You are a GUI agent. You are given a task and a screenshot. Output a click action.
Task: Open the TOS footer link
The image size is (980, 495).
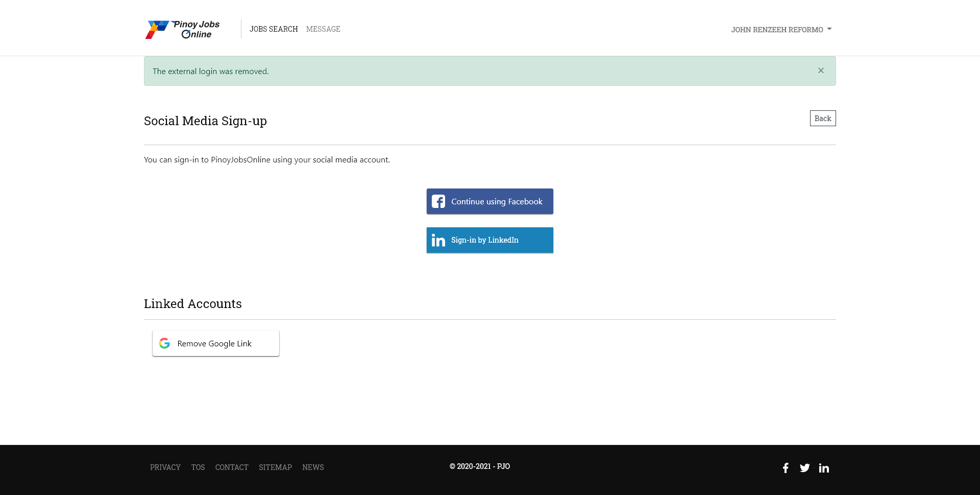[198, 467]
